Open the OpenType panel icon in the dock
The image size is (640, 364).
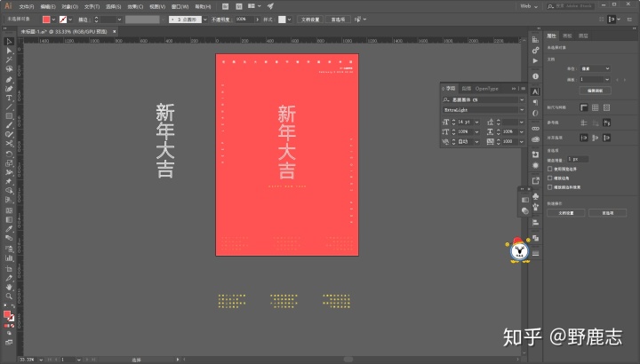(x=535, y=113)
